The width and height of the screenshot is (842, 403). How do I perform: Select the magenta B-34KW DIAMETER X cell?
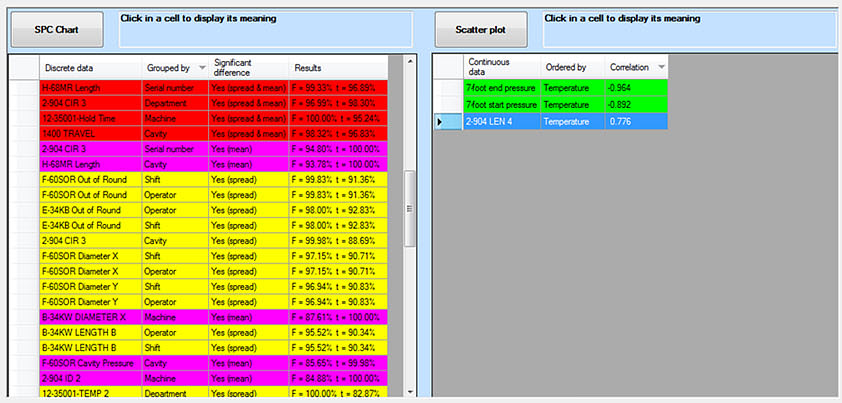(x=88, y=316)
